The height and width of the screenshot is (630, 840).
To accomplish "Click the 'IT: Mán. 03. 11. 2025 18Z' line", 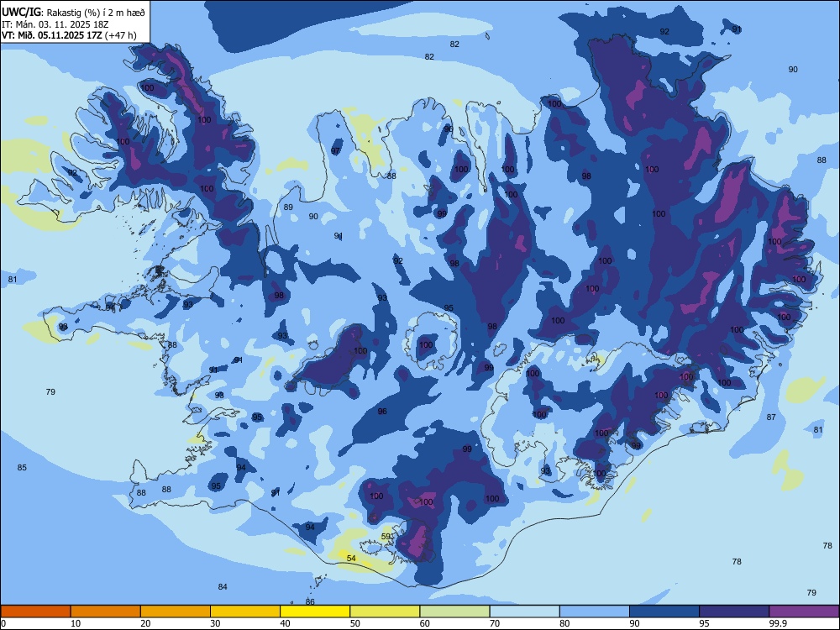I will (55, 24).
